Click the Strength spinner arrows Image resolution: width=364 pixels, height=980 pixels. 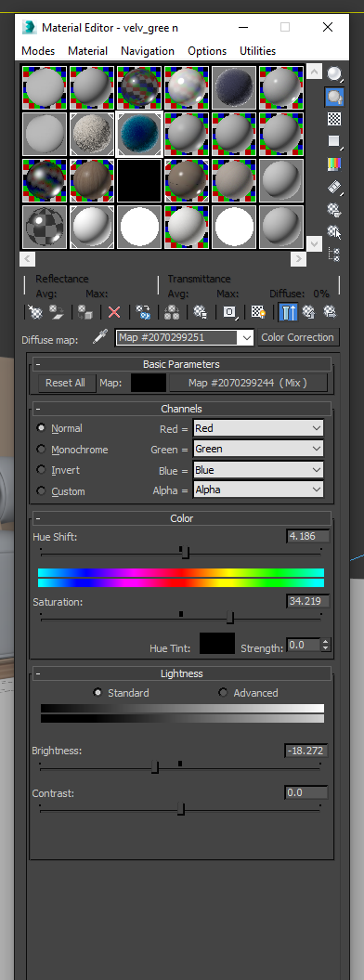pyautogui.click(x=325, y=645)
